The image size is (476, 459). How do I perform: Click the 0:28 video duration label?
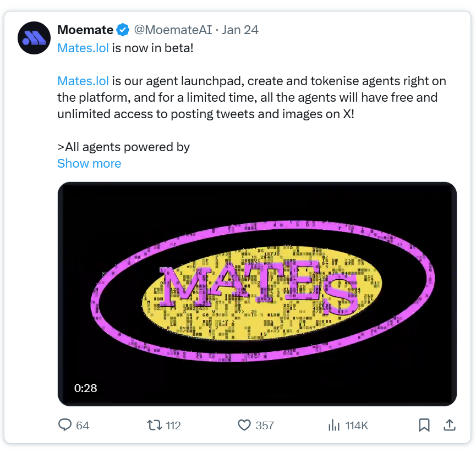point(86,388)
